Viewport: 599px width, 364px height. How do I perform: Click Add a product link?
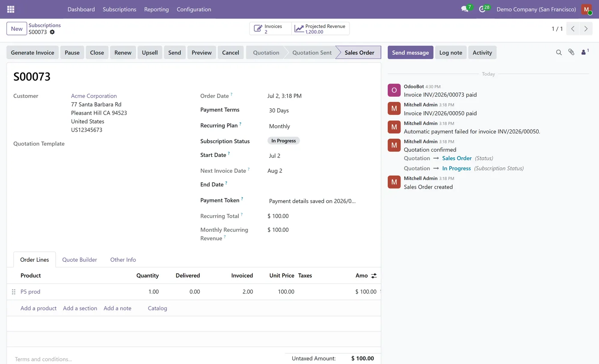[39, 308]
